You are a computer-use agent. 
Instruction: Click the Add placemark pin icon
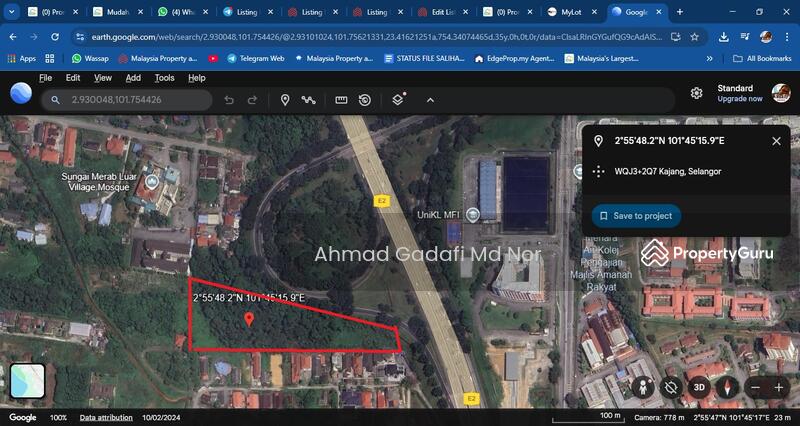pyautogui.click(x=285, y=100)
